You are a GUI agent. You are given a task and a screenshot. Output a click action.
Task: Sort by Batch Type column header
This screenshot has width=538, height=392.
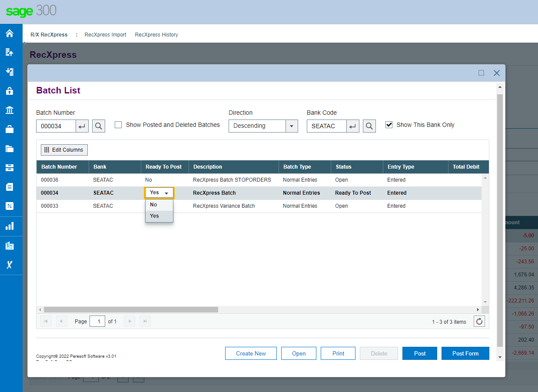[305, 167]
